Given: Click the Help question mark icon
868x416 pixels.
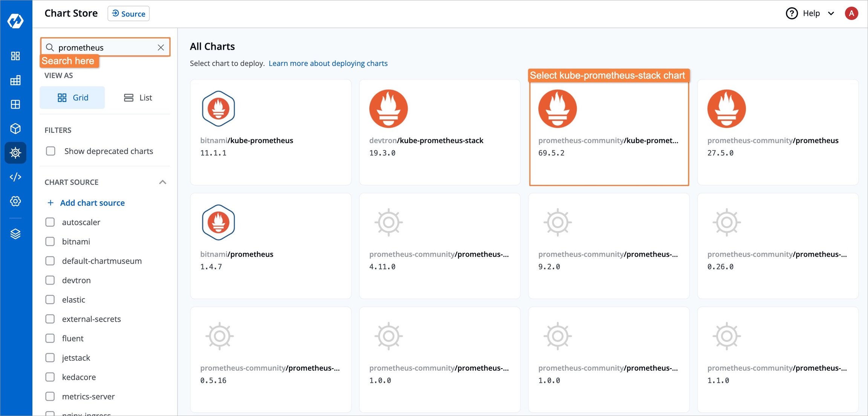Looking at the screenshot, I should (x=792, y=14).
